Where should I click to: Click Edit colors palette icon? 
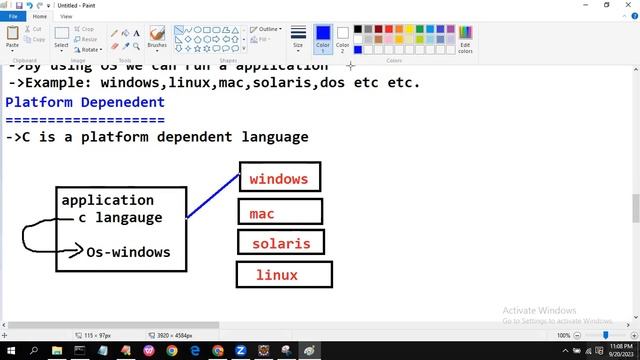click(x=465, y=39)
